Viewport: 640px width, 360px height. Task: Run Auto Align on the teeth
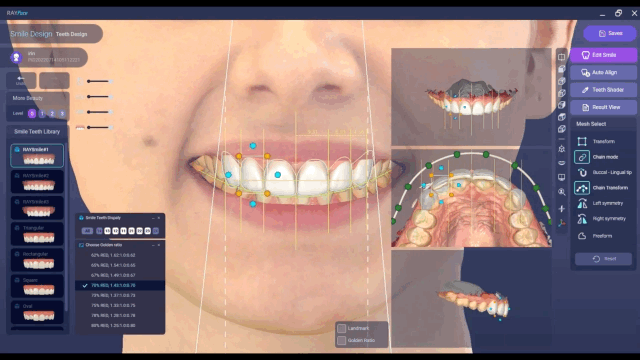coord(603,72)
